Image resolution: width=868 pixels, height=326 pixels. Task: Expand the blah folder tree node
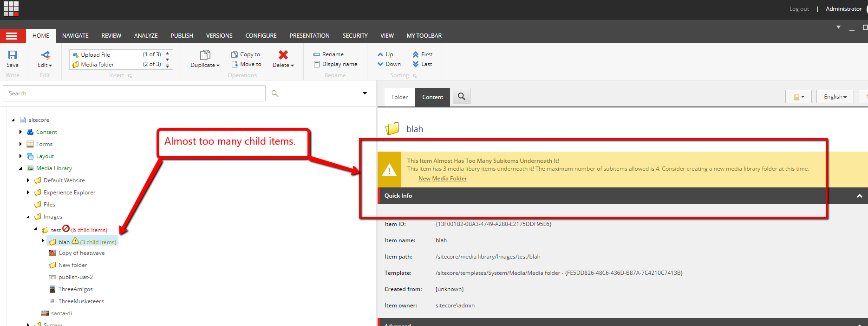point(43,241)
